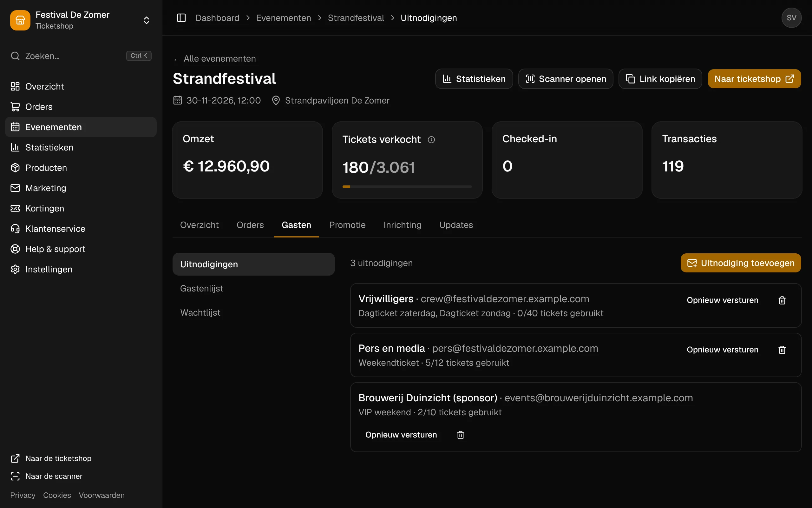Click Dashboard in the breadcrumb
Viewport: 812px width, 508px height.
pyautogui.click(x=217, y=18)
